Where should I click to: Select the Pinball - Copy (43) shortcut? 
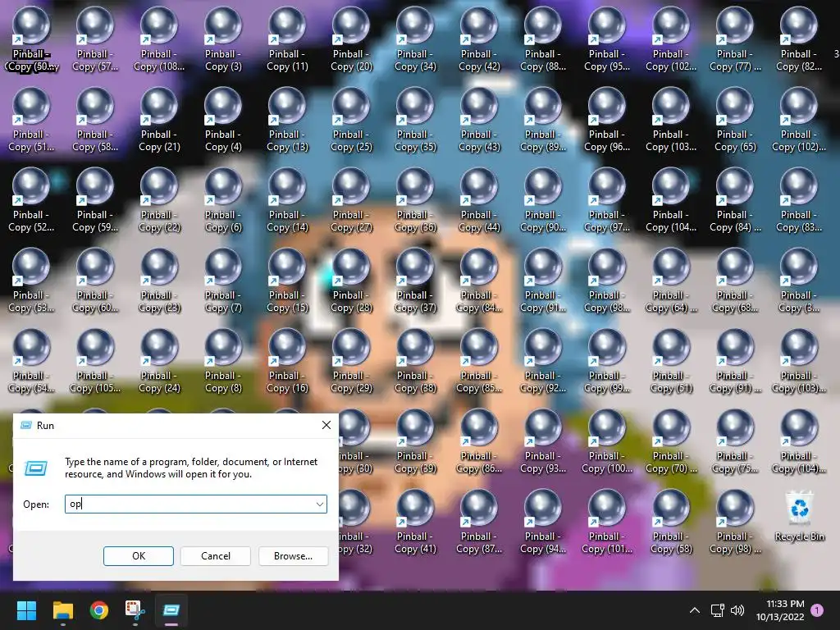coord(479,120)
